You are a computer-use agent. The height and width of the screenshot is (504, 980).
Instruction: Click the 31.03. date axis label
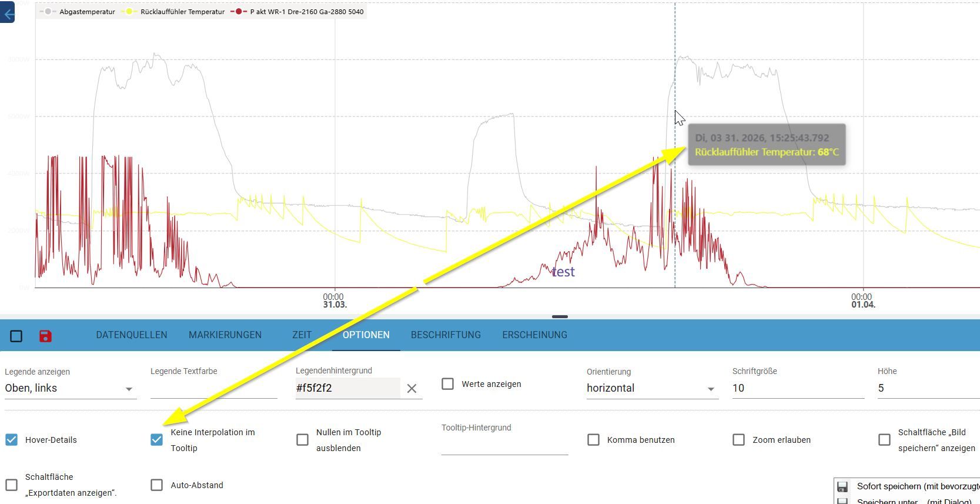(335, 305)
